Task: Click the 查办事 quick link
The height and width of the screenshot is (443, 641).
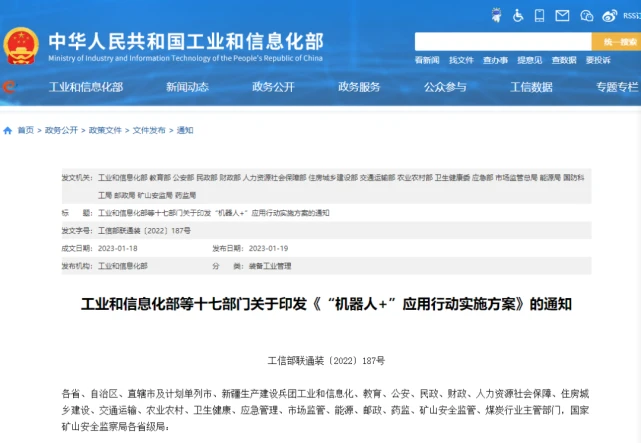Action: click(x=495, y=60)
